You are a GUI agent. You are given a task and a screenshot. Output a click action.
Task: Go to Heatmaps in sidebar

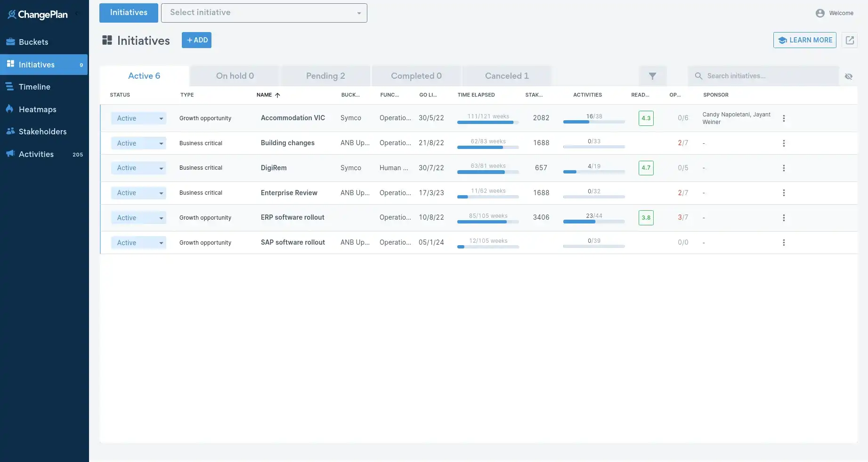(37, 109)
